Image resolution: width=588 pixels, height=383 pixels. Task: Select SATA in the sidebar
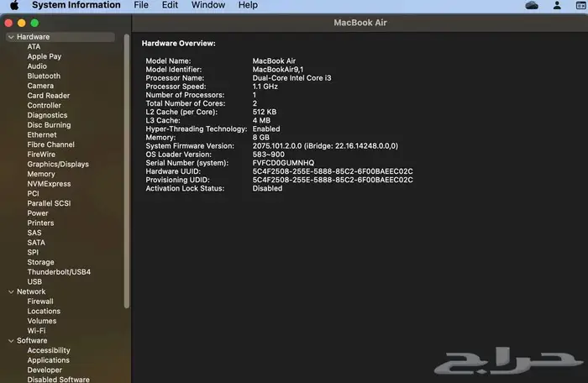pyautogui.click(x=36, y=243)
